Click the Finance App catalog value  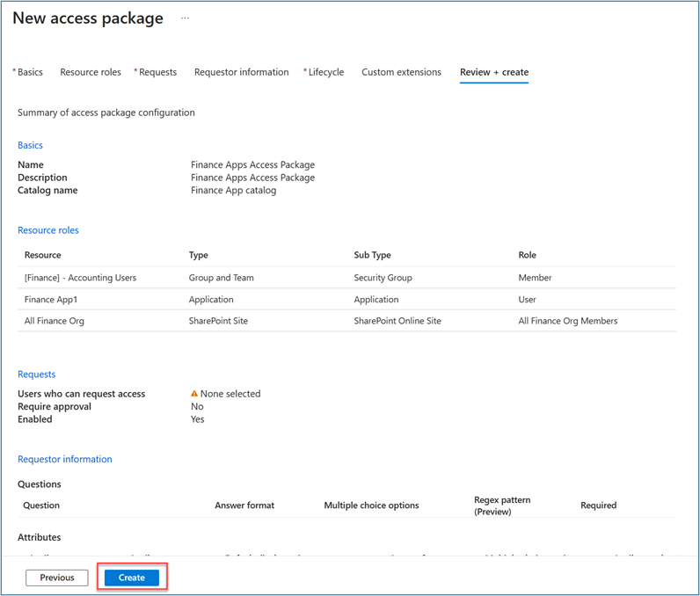234,191
